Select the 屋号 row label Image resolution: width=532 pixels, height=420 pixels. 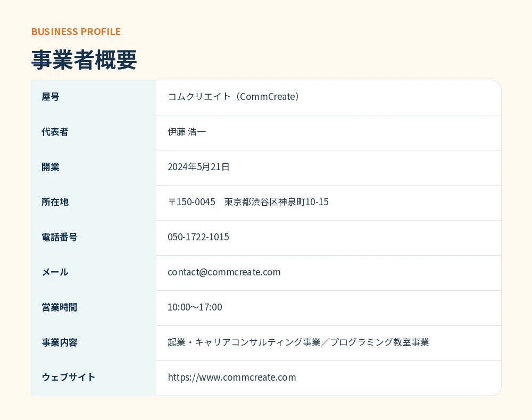[x=51, y=97]
